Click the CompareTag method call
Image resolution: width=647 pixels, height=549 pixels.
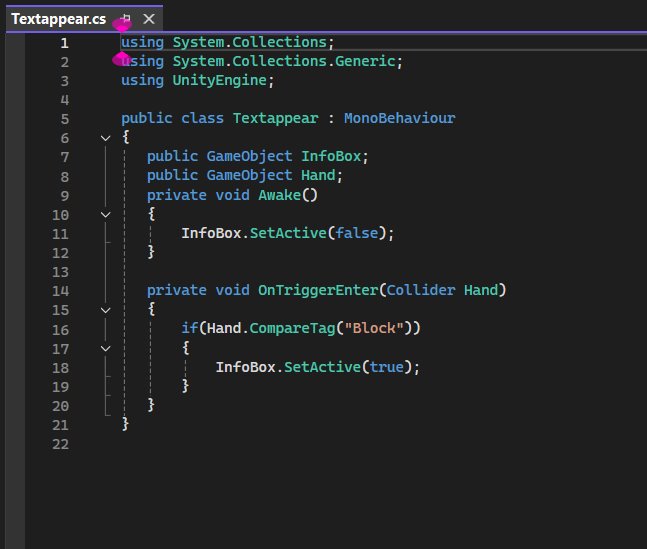tap(281, 329)
